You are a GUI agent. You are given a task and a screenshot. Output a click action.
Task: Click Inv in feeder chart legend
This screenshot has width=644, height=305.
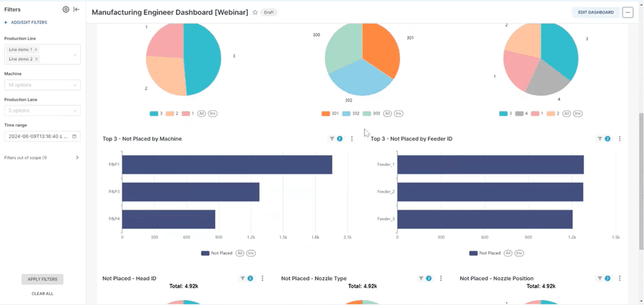(x=519, y=254)
